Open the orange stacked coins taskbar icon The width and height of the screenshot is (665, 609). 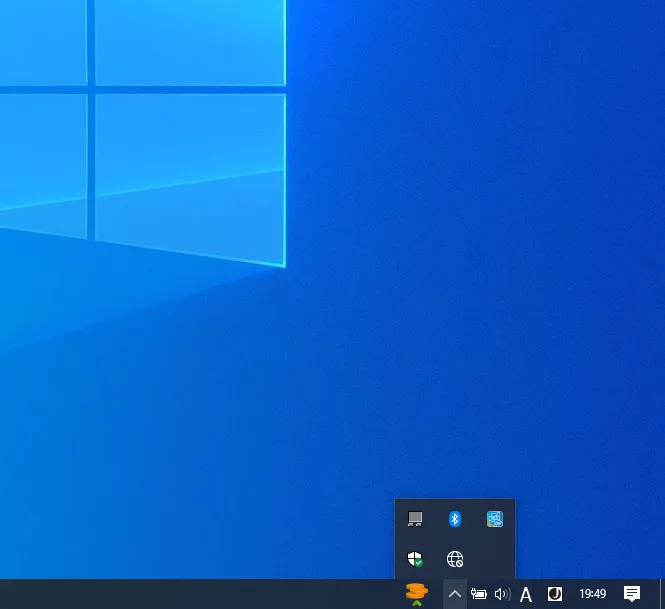tap(417, 594)
